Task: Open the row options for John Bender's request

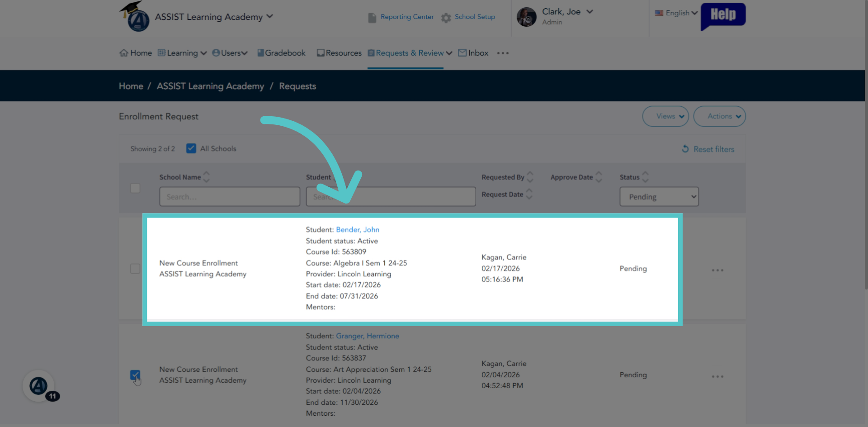Action: tap(717, 270)
